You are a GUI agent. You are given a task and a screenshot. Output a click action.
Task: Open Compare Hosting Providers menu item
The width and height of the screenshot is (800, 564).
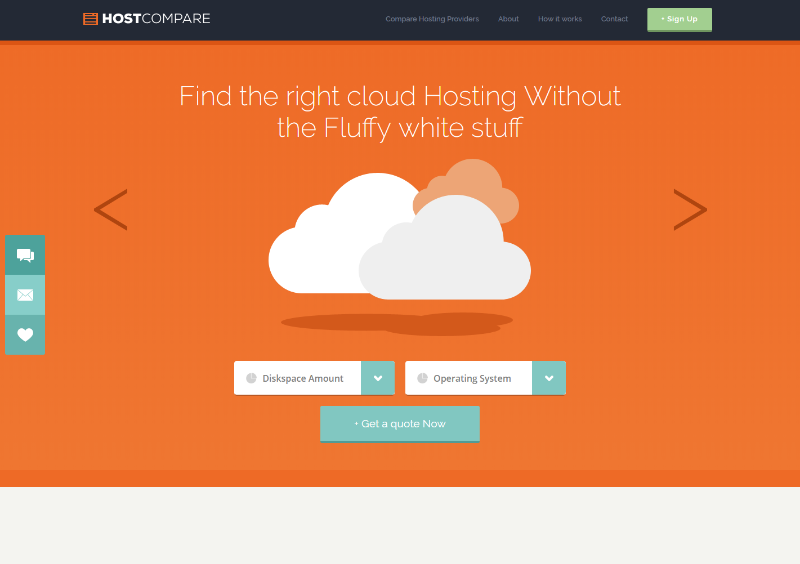pos(432,19)
